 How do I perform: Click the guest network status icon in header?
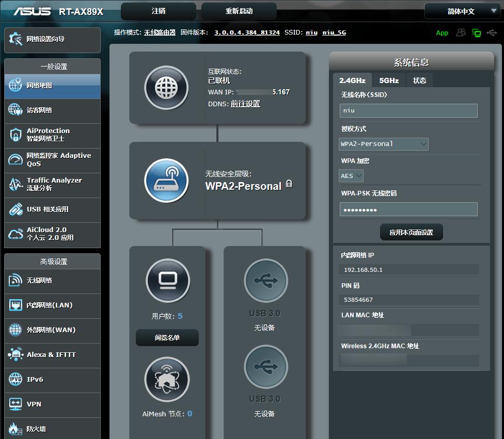[x=461, y=32]
